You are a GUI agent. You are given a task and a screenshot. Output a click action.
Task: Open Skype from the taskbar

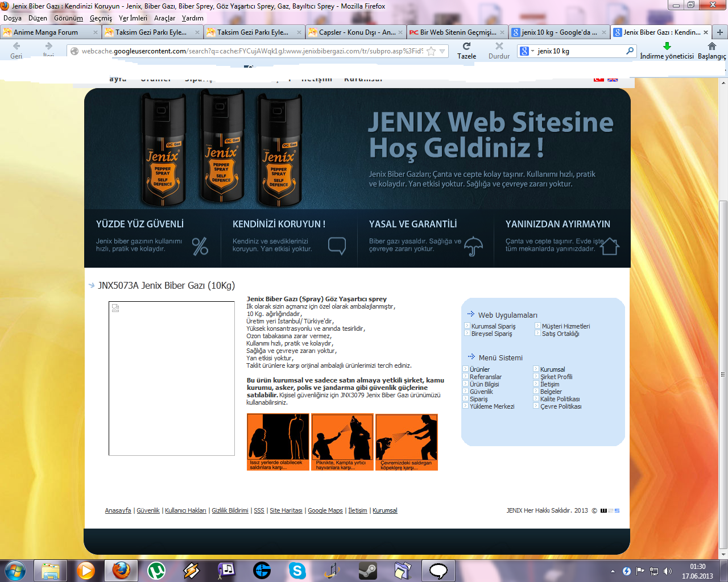(x=297, y=570)
